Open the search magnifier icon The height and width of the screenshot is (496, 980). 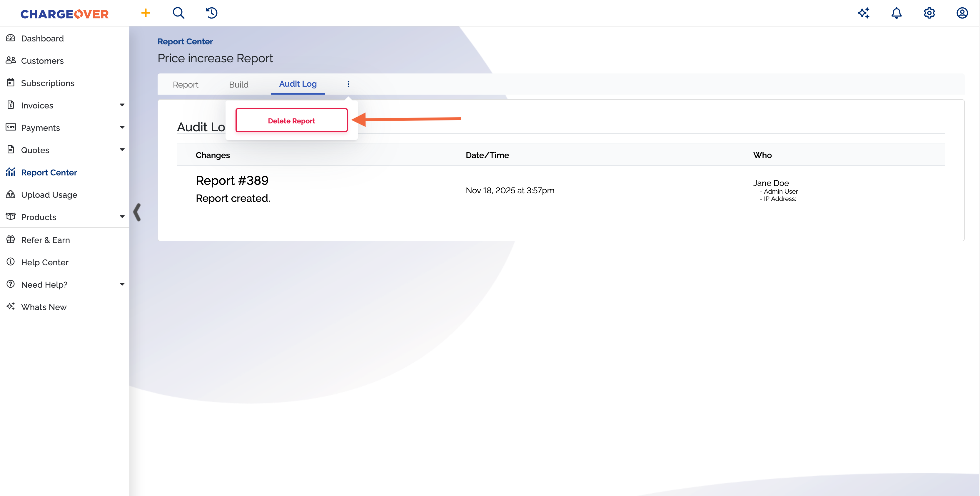click(x=178, y=13)
